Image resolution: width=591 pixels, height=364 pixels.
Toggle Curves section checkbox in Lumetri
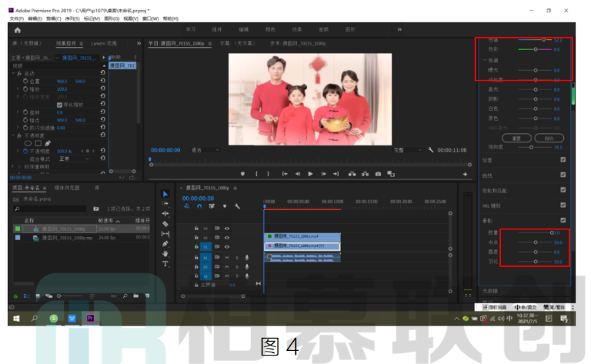(x=563, y=175)
